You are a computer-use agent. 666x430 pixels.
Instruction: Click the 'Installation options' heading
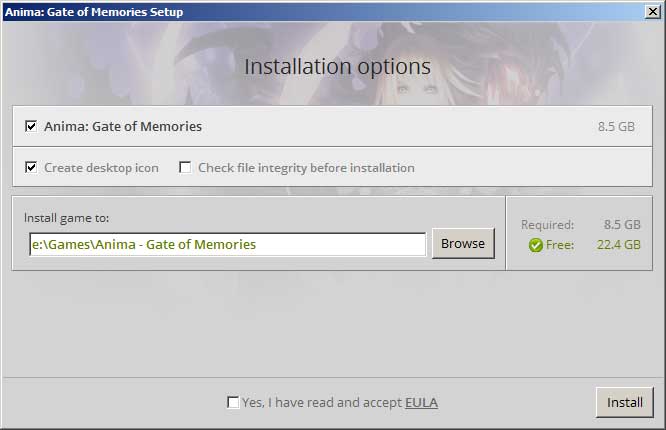[x=338, y=67]
